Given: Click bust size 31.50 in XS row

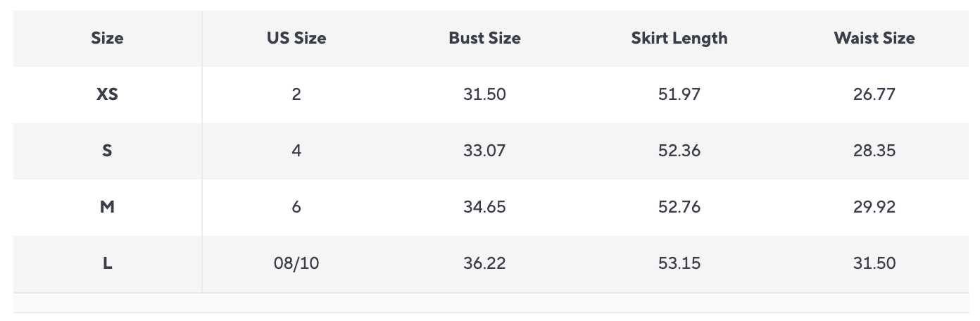Looking at the screenshot, I should click(x=484, y=94).
